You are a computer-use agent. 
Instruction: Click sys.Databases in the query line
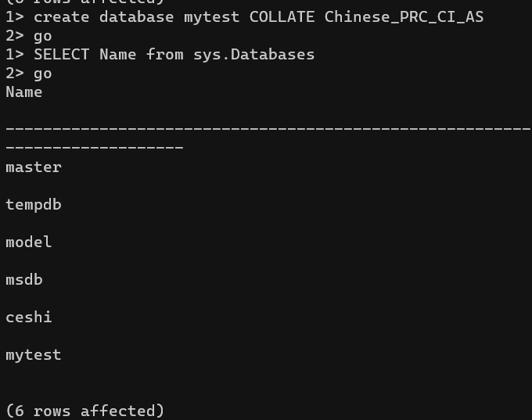(x=253, y=55)
